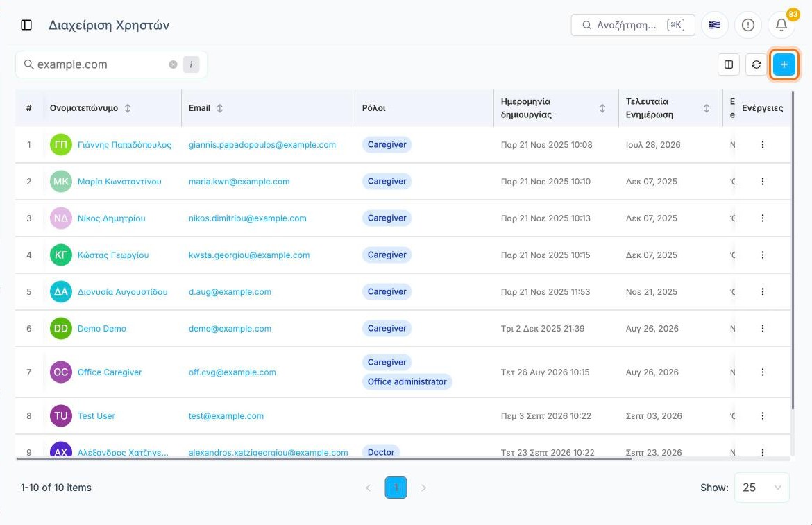
Task: Refresh the users table
Action: coord(756,64)
